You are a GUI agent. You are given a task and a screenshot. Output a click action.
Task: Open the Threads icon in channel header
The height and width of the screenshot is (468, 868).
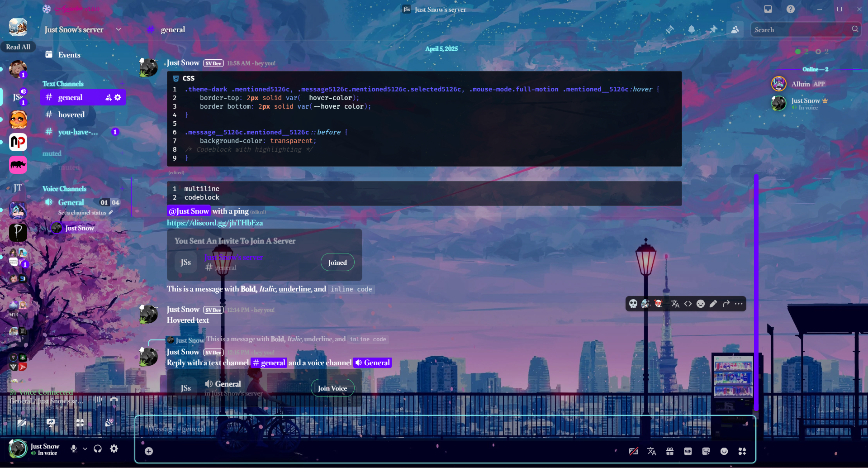(670, 29)
